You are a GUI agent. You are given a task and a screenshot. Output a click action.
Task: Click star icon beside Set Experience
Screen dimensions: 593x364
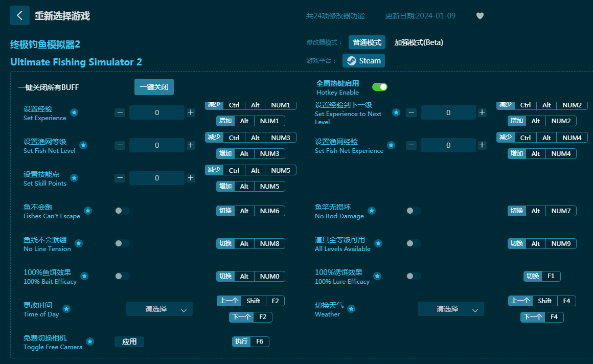point(74,112)
